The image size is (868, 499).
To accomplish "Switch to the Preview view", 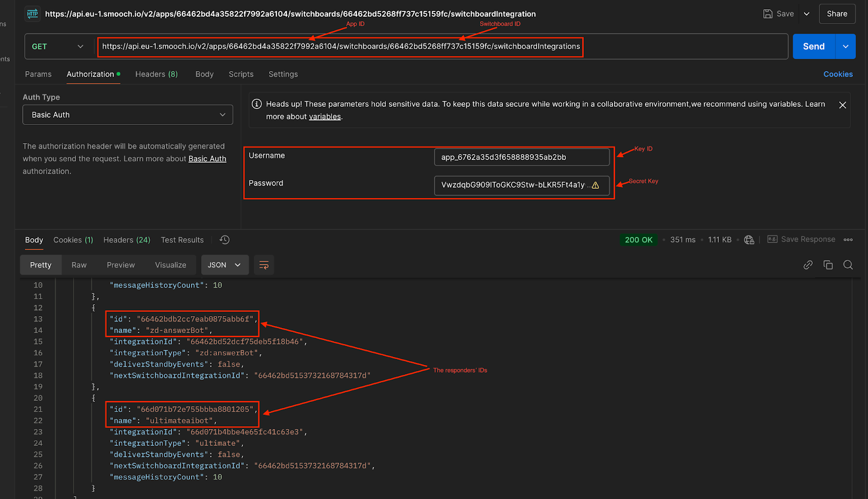I will (121, 265).
